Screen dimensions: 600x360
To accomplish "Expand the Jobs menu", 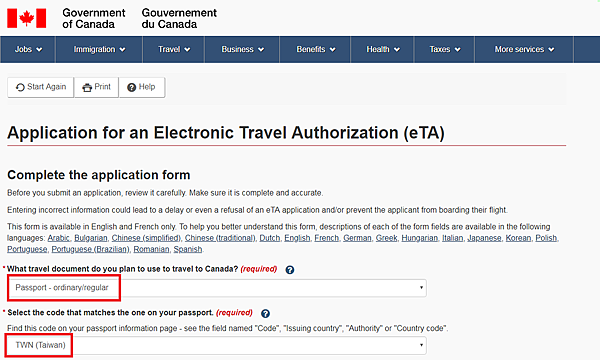I will [28, 49].
